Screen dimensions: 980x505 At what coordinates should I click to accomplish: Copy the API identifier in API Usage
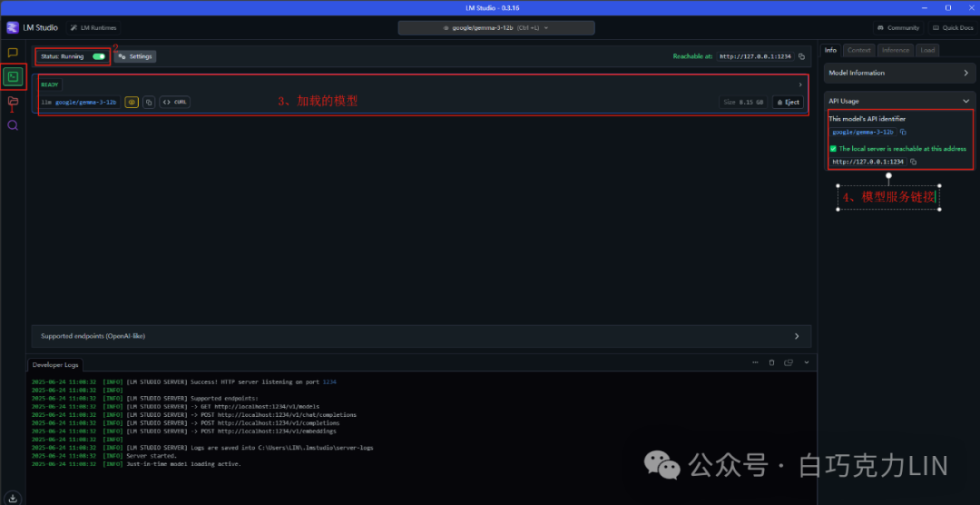pos(903,132)
